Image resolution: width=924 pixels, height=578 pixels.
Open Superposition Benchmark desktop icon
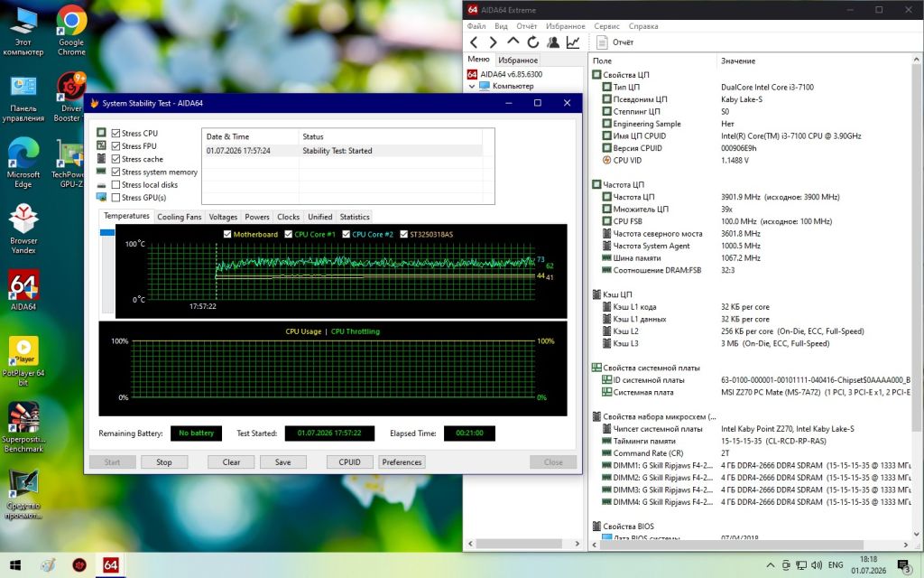[23, 427]
